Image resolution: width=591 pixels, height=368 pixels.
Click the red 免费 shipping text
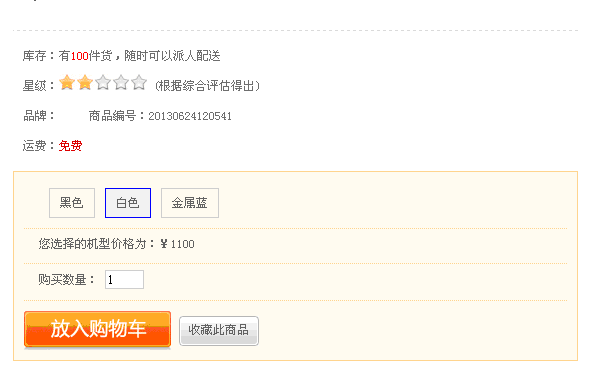click(x=70, y=146)
